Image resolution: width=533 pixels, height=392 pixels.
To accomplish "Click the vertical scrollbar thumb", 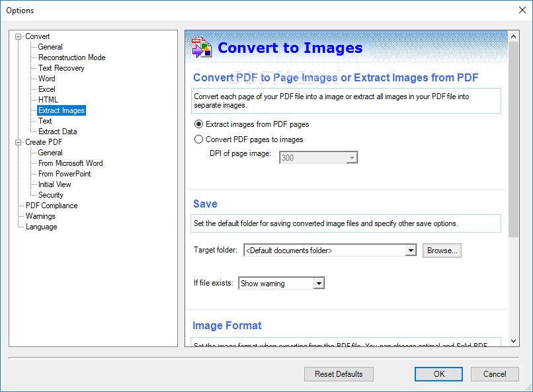I will 513,139.
